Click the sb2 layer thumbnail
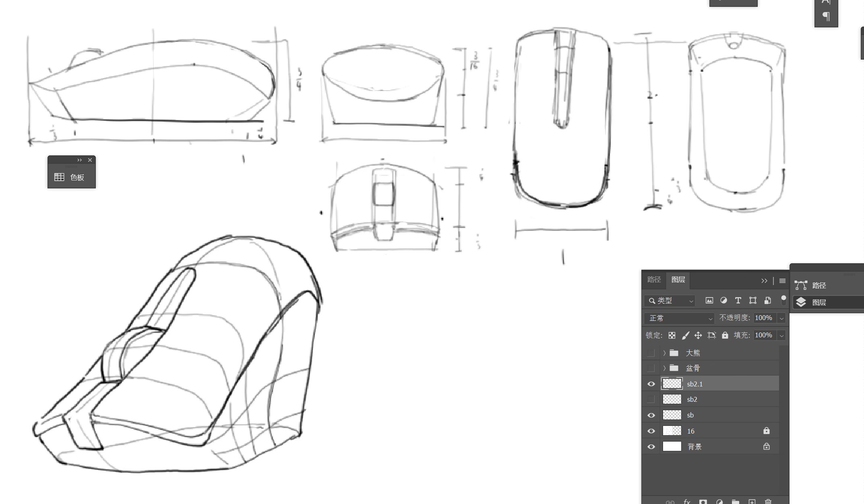 click(x=672, y=399)
